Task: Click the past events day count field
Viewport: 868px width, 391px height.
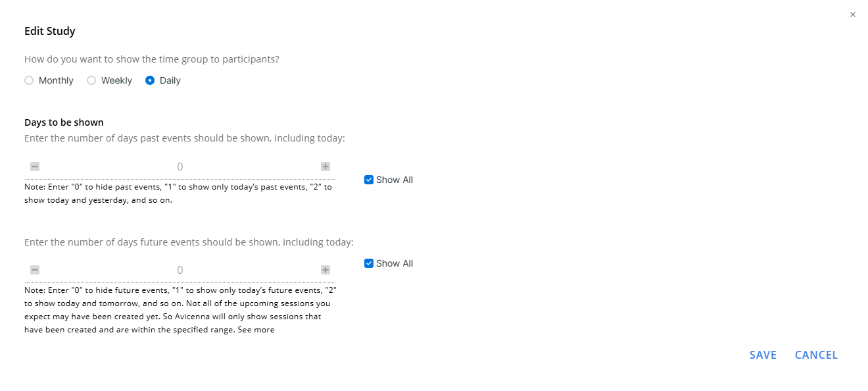Action: pyautogui.click(x=180, y=167)
